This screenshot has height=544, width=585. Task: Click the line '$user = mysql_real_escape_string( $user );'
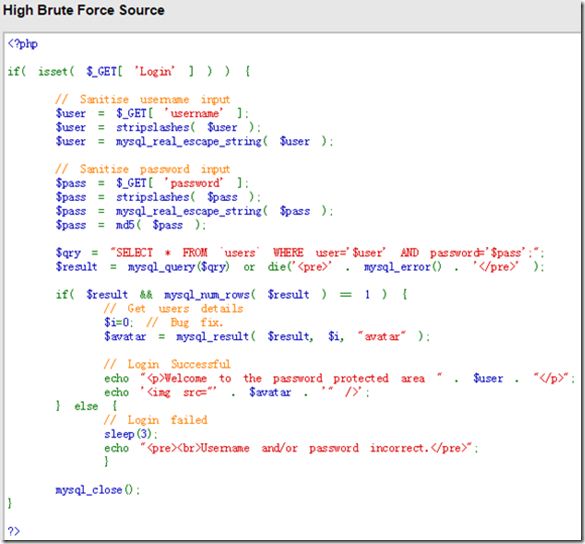point(194,141)
